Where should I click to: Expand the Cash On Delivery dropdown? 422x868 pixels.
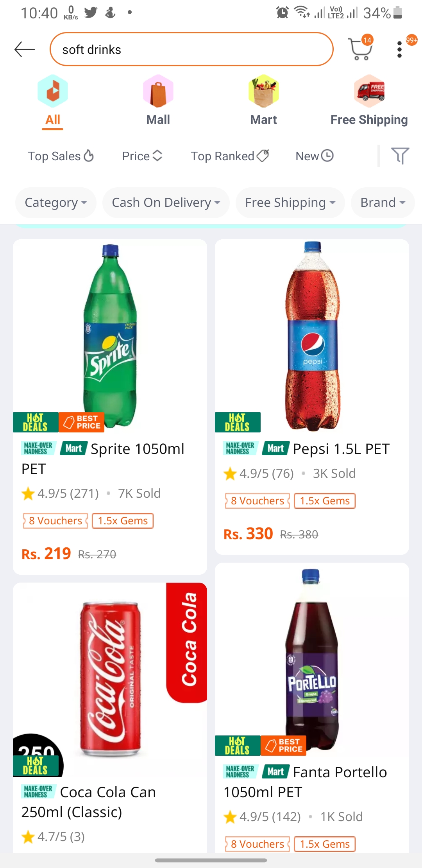click(166, 203)
